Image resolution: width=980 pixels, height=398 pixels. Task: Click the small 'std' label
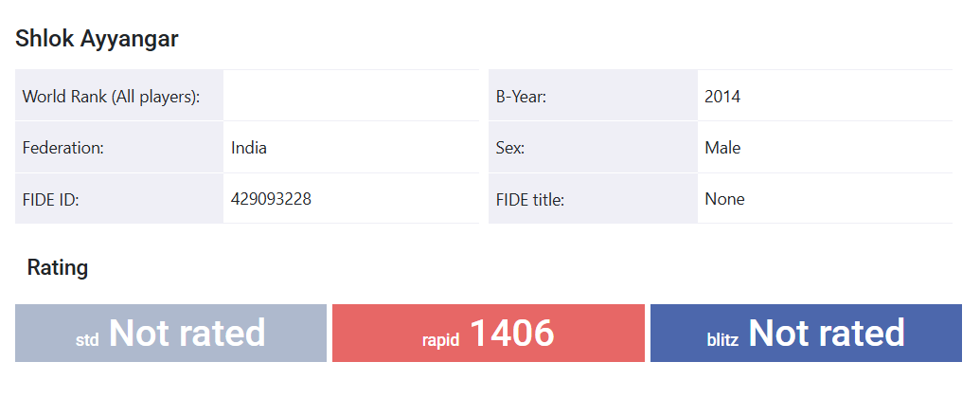pyautogui.click(x=87, y=339)
